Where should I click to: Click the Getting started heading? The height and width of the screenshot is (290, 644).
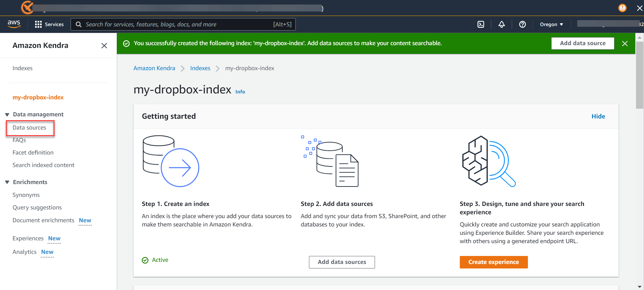pos(169,116)
